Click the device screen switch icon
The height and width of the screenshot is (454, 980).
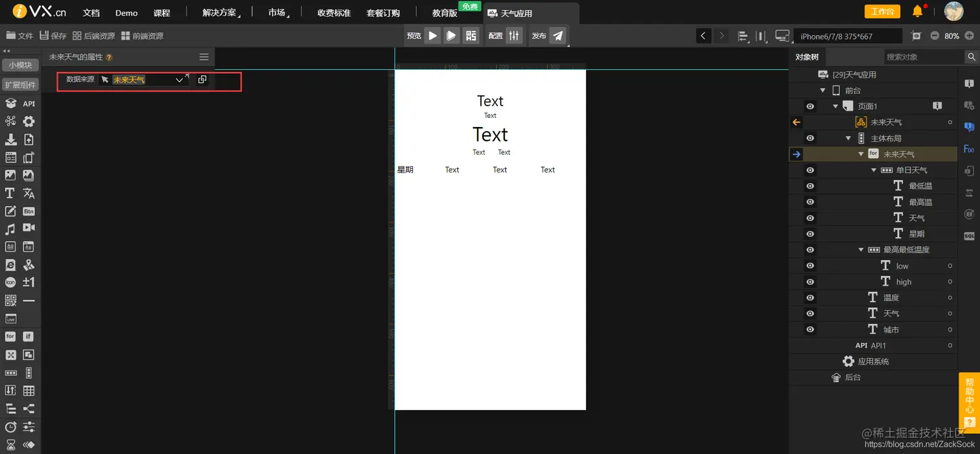coord(782,36)
